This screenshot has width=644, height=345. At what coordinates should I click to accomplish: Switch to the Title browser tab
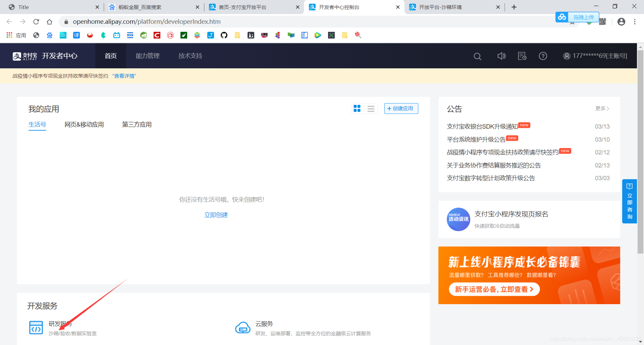coord(54,7)
